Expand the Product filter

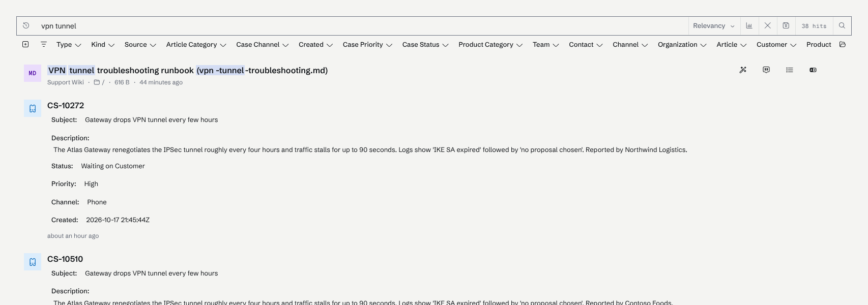[819, 45]
